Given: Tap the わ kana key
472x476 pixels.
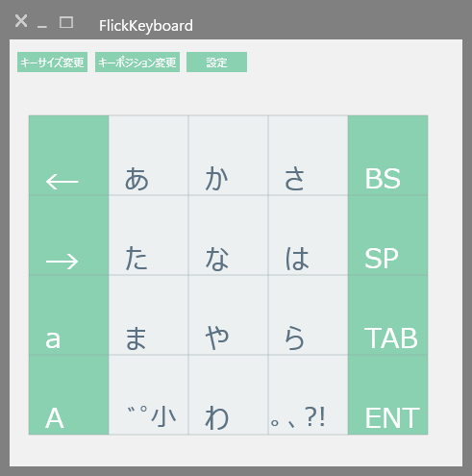Looking at the screenshot, I should pos(229,394).
